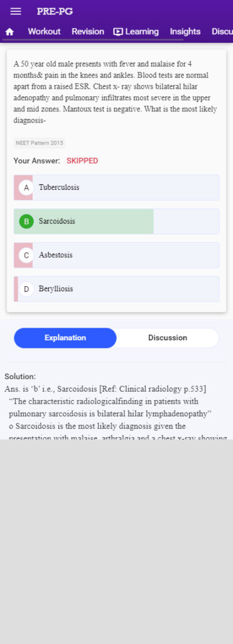Switch to the Revision tab
This screenshot has width=233, height=644.
click(x=88, y=31)
